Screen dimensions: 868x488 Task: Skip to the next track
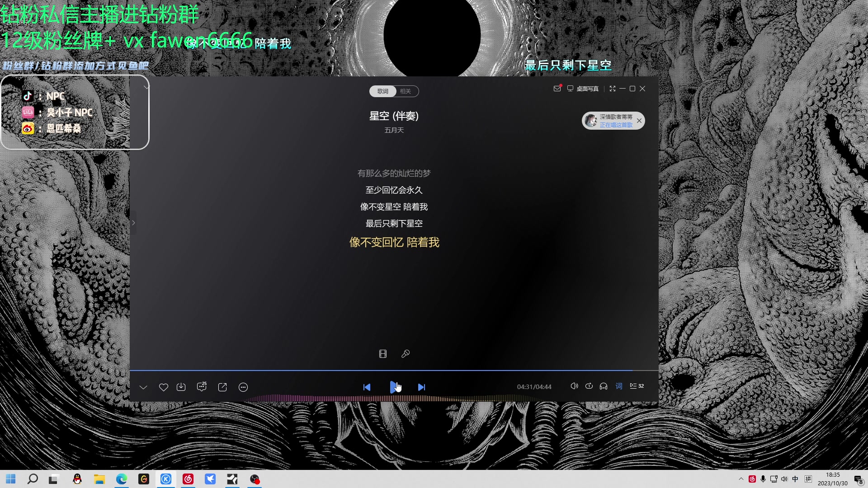(x=421, y=387)
